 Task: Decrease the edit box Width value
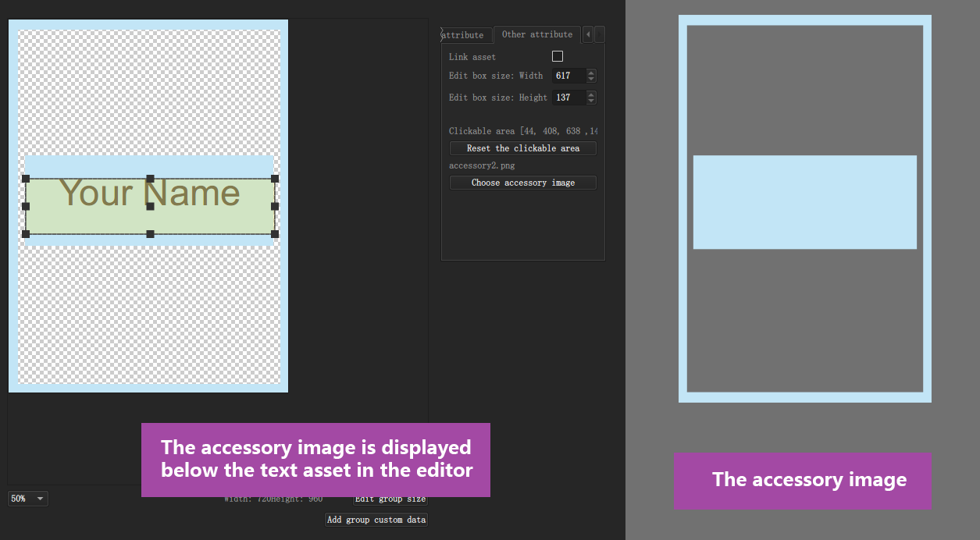click(x=591, y=79)
